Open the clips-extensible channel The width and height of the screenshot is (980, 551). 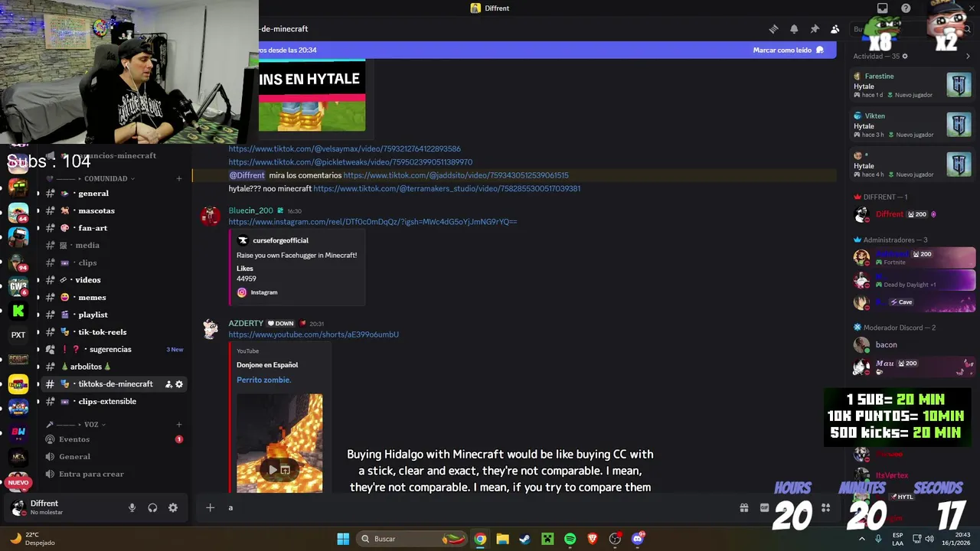coord(115,402)
